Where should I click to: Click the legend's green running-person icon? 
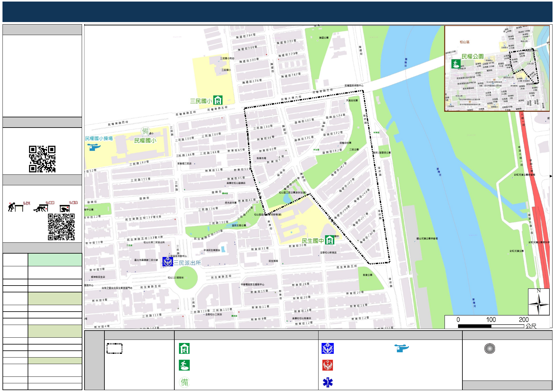[x=184, y=365]
